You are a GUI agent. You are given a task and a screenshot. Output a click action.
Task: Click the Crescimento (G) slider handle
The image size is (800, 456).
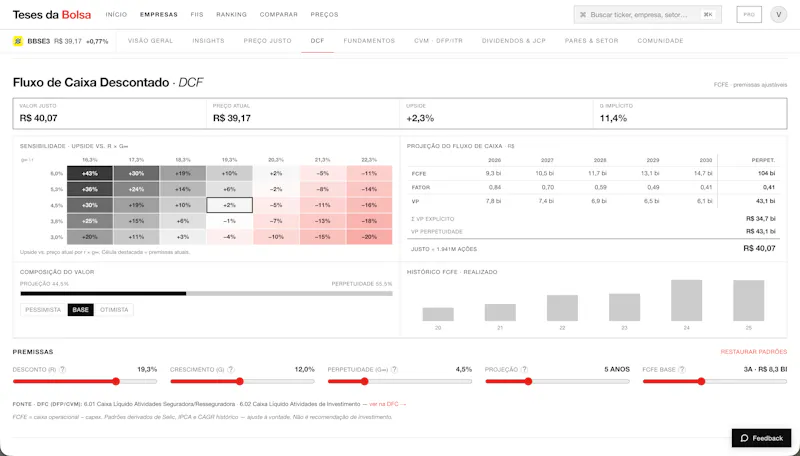click(240, 381)
